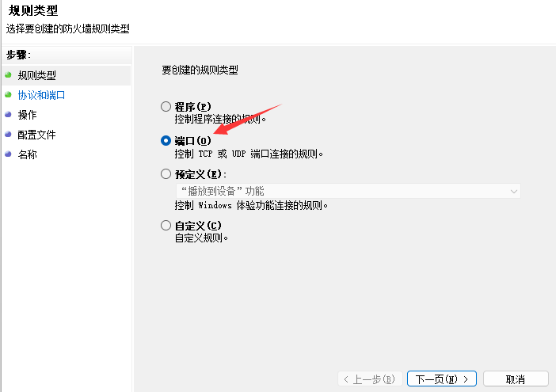Screen dimensions: 556x392
Task: Click the dropdown chevron arrow in predefined combo box
Action: pos(513,192)
